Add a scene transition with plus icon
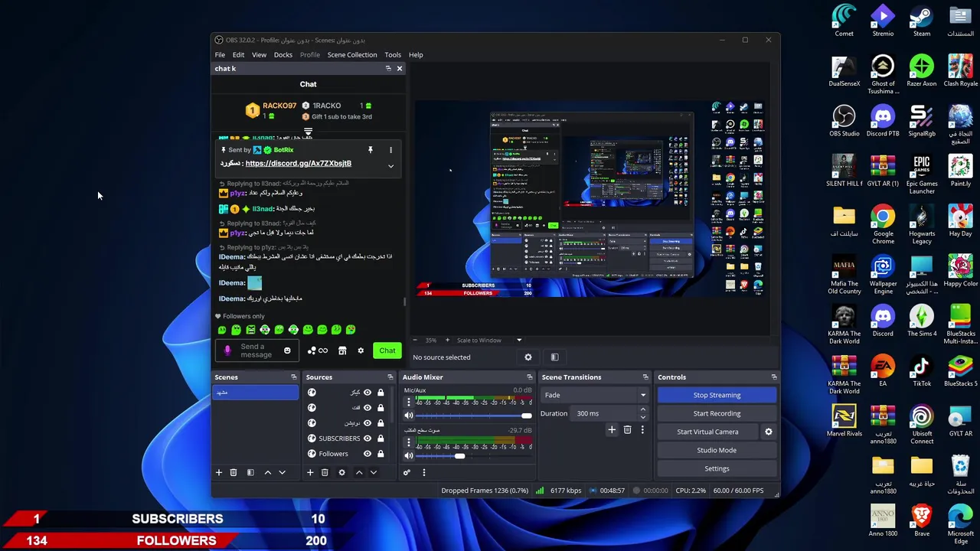Image resolution: width=980 pixels, height=551 pixels. coord(611,430)
